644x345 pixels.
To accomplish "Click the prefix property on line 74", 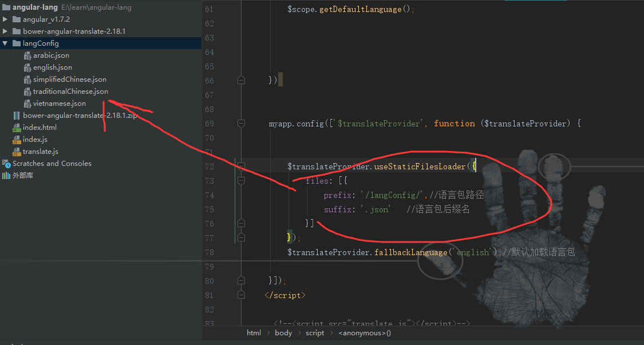I will click(x=337, y=195).
